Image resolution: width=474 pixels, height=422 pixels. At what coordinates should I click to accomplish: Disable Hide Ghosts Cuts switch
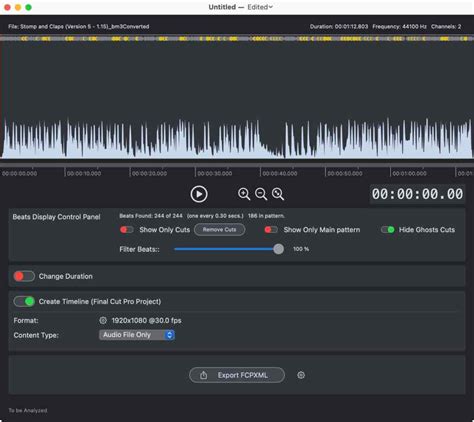point(388,230)
